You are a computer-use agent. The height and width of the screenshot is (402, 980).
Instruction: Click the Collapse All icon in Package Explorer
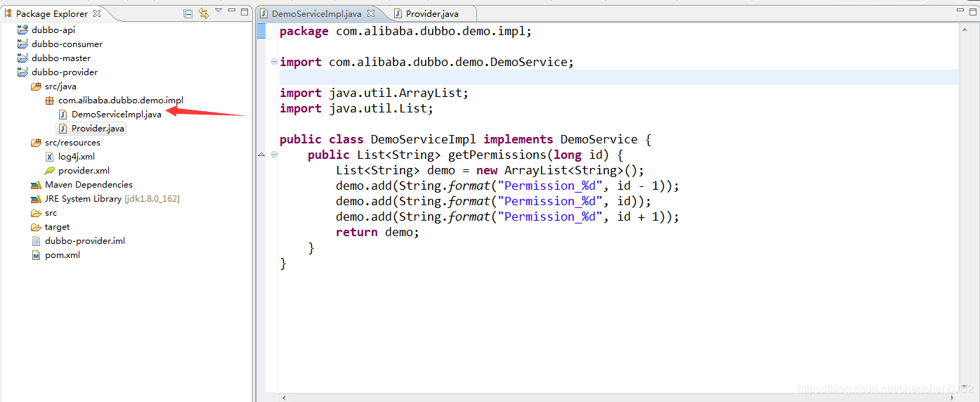pyautogui.click(x=188, y=13)
